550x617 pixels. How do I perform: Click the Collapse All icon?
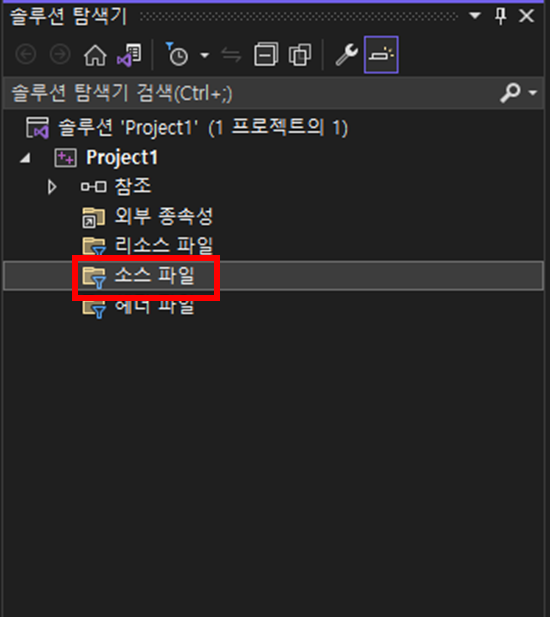(266, 54)
